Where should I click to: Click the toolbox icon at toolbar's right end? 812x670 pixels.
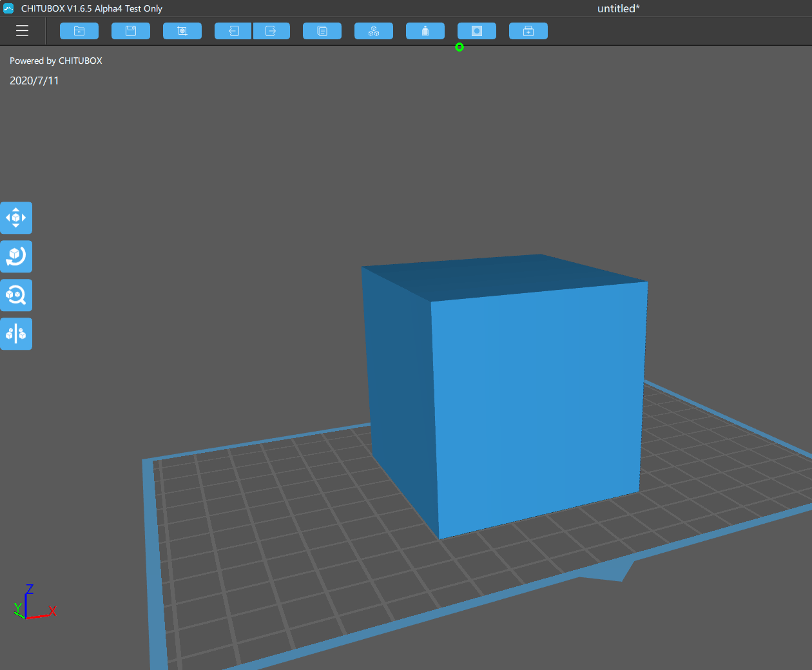click(x=528, y=30)
